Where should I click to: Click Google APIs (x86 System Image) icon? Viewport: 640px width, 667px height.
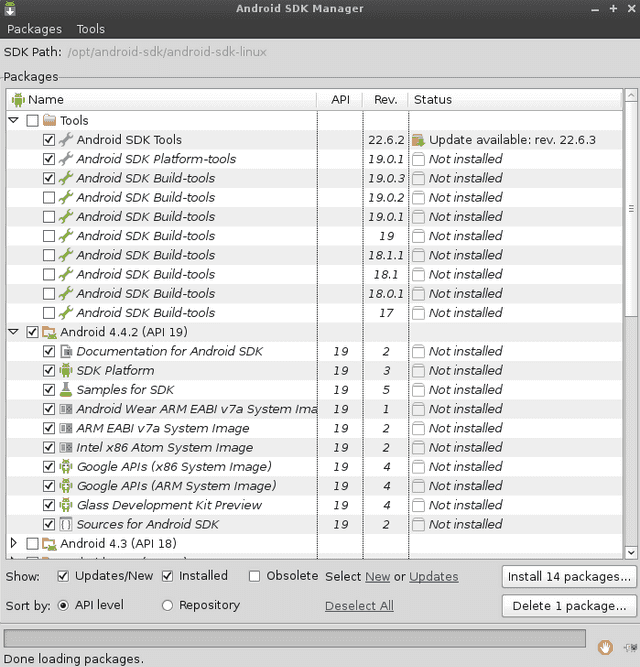pos(65,467)
